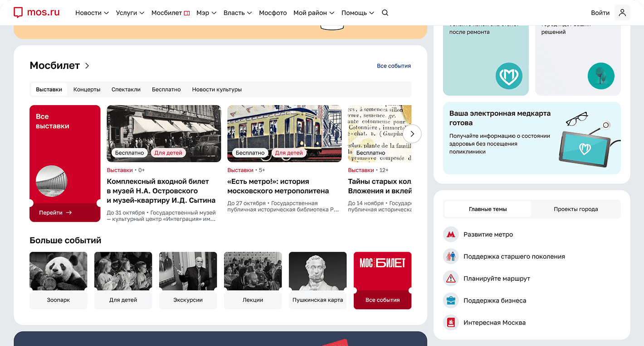Open the Поддержка бизнеса topic
This screenshot has height=346, width=644.
tap(495, 301)
